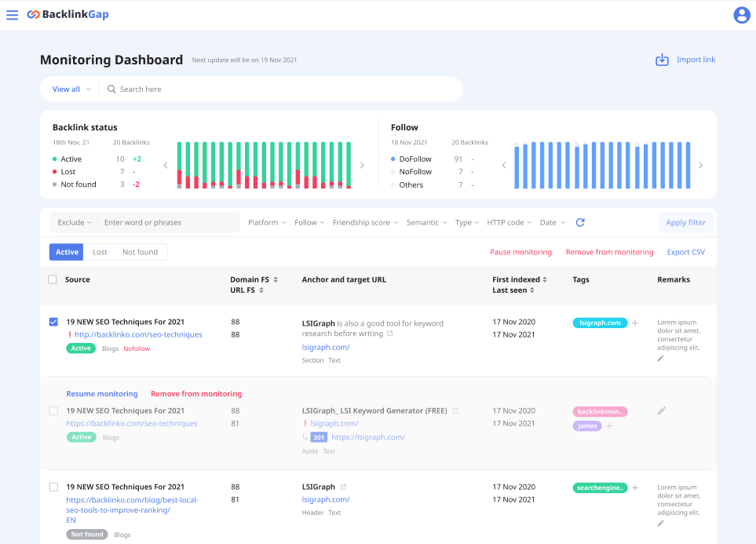Expand the Semantic filter
The image size is (756, 544).
427,222
